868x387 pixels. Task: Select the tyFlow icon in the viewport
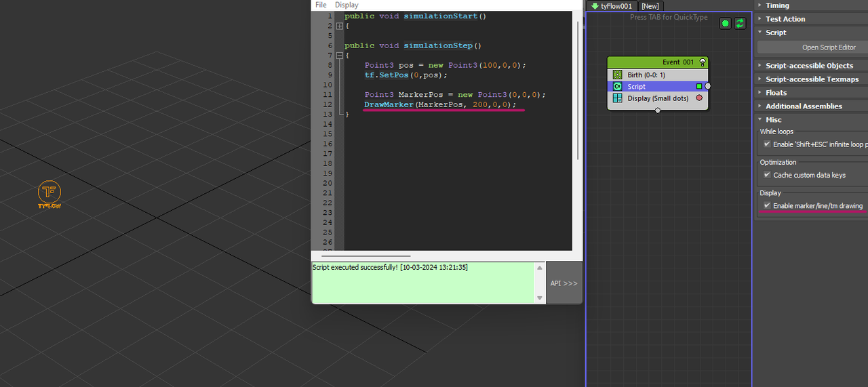[50, 195]
